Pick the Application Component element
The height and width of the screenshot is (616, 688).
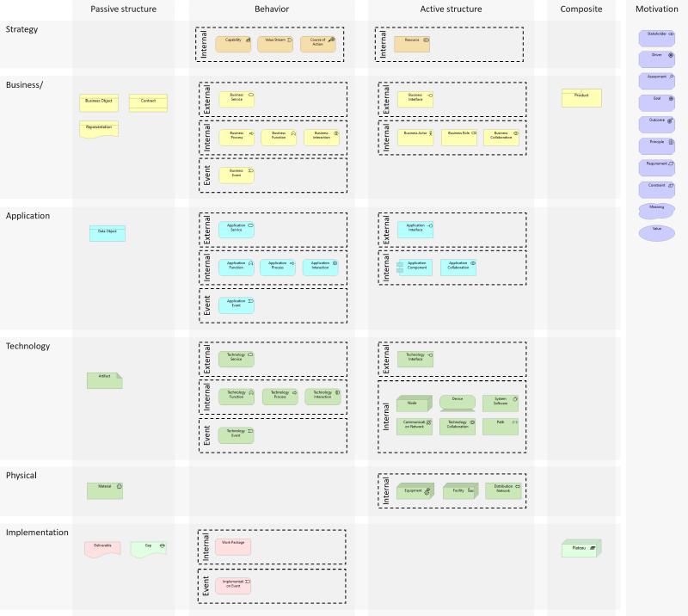click(x=415, y=268)
